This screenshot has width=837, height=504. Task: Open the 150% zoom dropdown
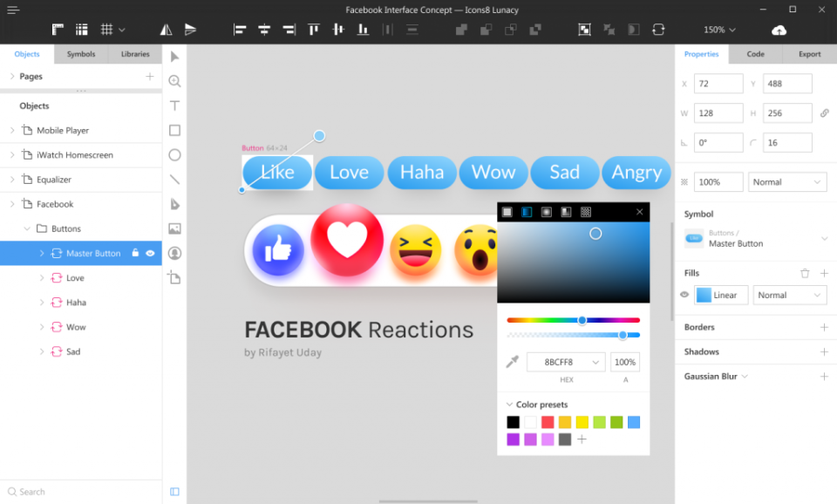coord(719,30)
